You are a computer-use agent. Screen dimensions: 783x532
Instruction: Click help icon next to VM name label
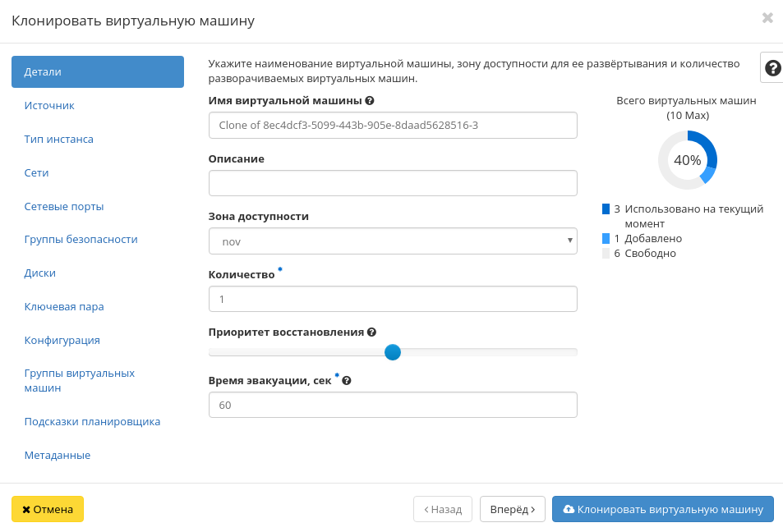[x=370, y=101]
